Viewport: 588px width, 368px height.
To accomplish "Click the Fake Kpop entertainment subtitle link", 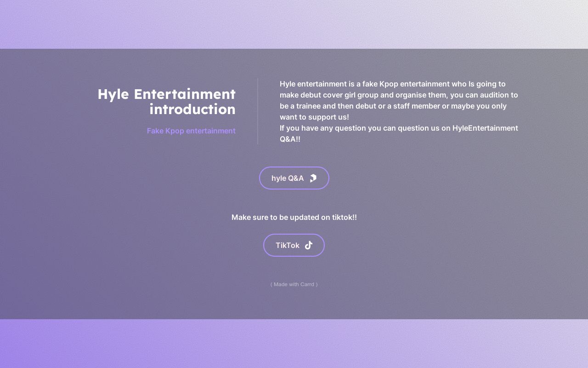I will [191, 131].
